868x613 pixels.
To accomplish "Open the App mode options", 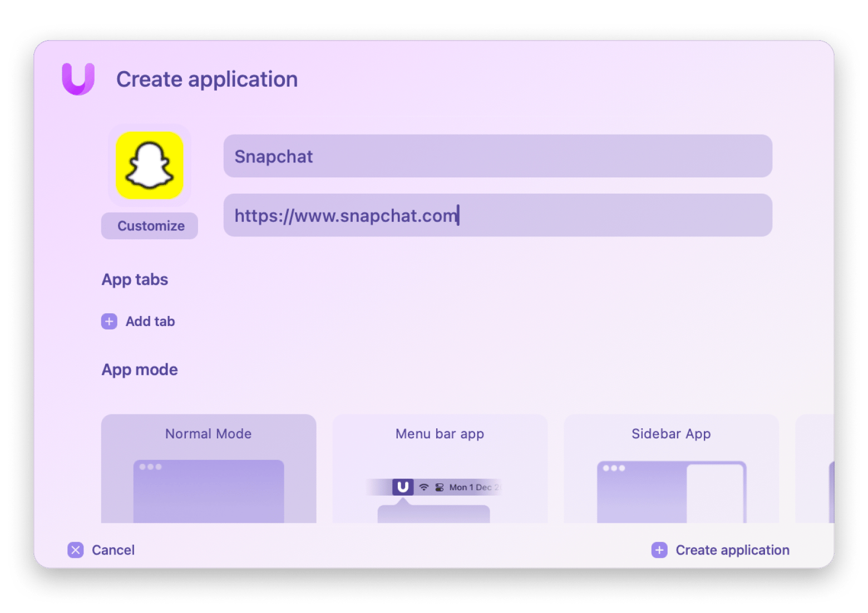I will click(x=140, y=369).
